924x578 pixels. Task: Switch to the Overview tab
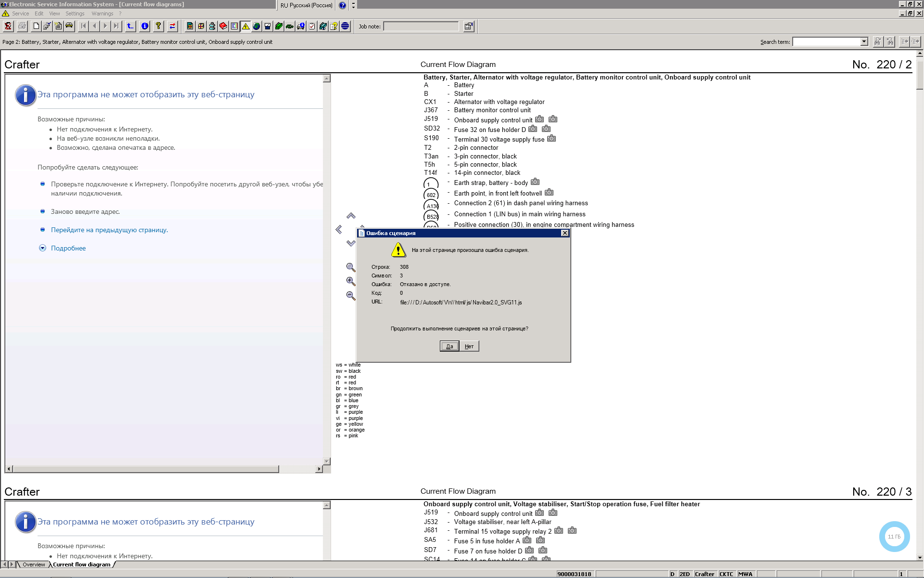pyautogui.click(x=34, y=565)
